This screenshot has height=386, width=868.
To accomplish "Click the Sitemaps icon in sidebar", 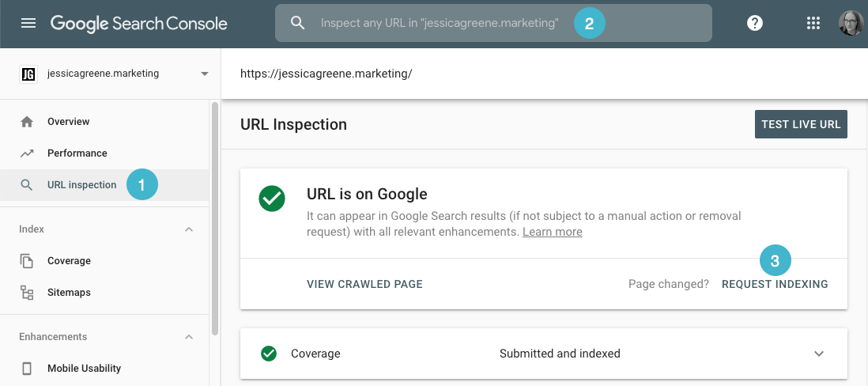I will (27, 293).
